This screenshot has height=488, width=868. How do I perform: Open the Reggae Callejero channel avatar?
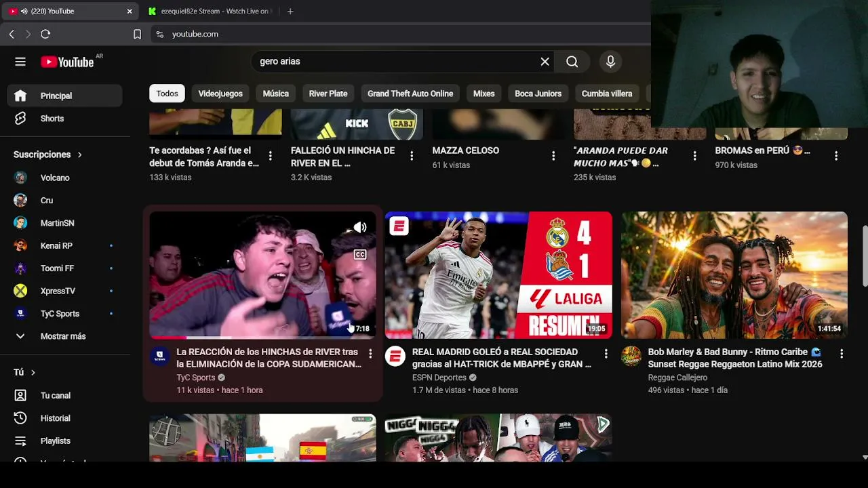[x=631, y=357]
